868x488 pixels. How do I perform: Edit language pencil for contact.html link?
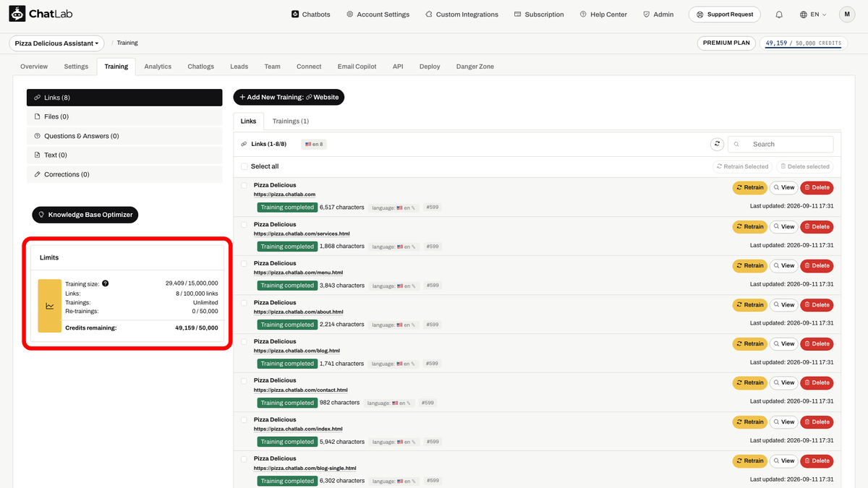(x=408, y=403)
